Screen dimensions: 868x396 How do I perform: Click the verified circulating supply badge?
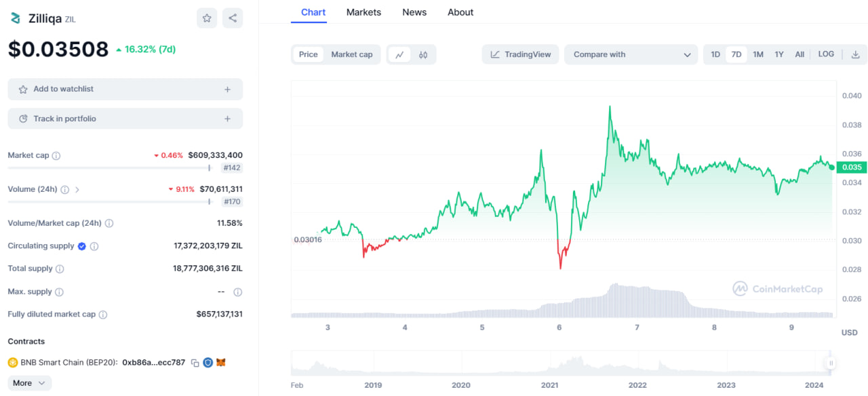click(x=82, y=247)
